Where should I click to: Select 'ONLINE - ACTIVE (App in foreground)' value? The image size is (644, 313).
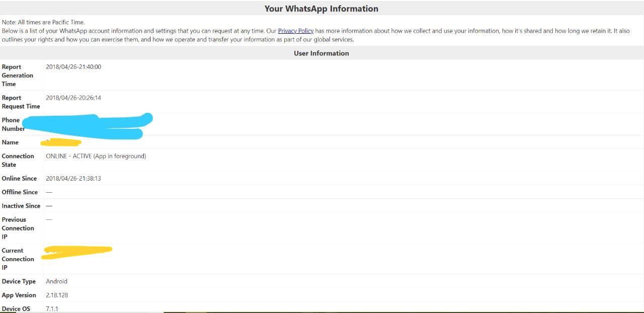[96, 156]
